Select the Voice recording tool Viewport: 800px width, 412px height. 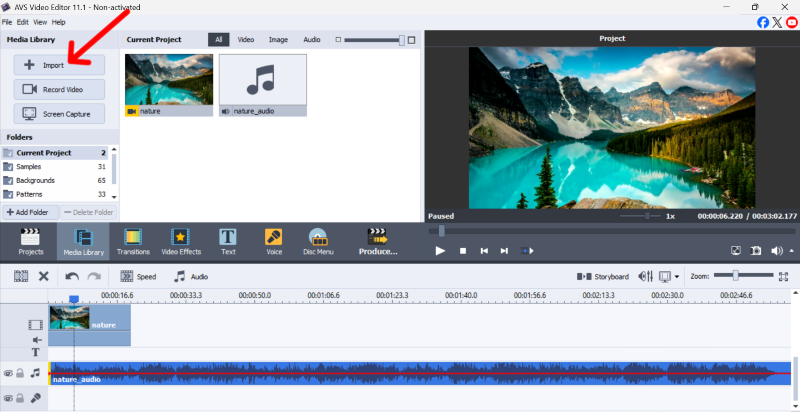coord(272,242)
